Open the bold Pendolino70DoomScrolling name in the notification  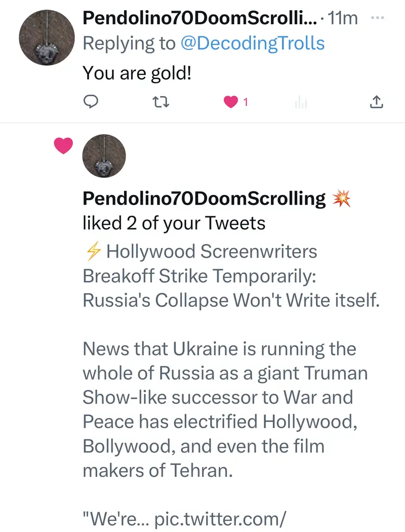pos(204,198)
